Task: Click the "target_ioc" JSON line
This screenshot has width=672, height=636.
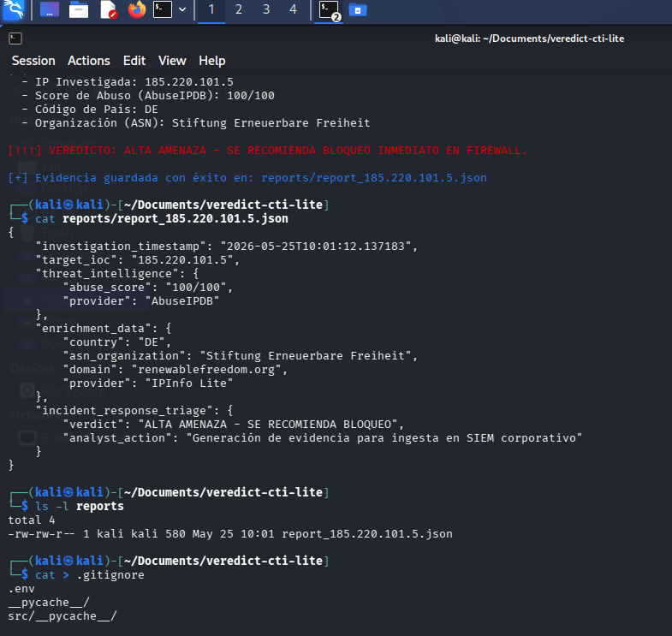Action: 137,259
